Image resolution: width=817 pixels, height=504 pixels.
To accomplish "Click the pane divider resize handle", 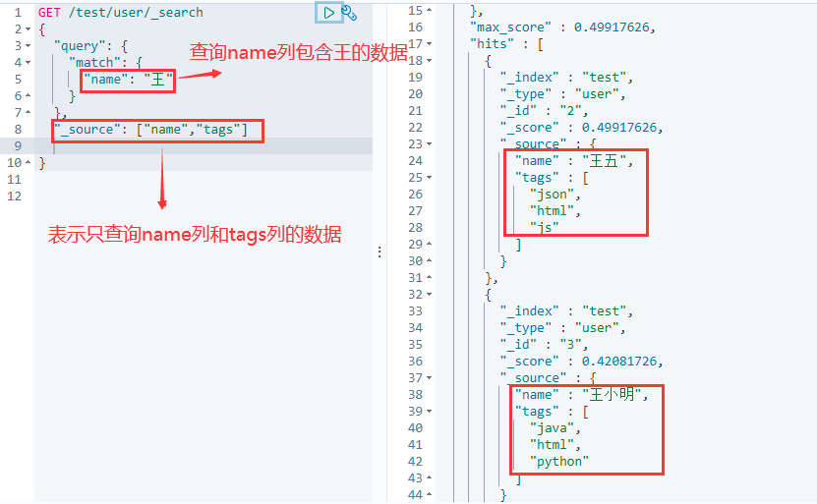I will click(x=380, y=252).
